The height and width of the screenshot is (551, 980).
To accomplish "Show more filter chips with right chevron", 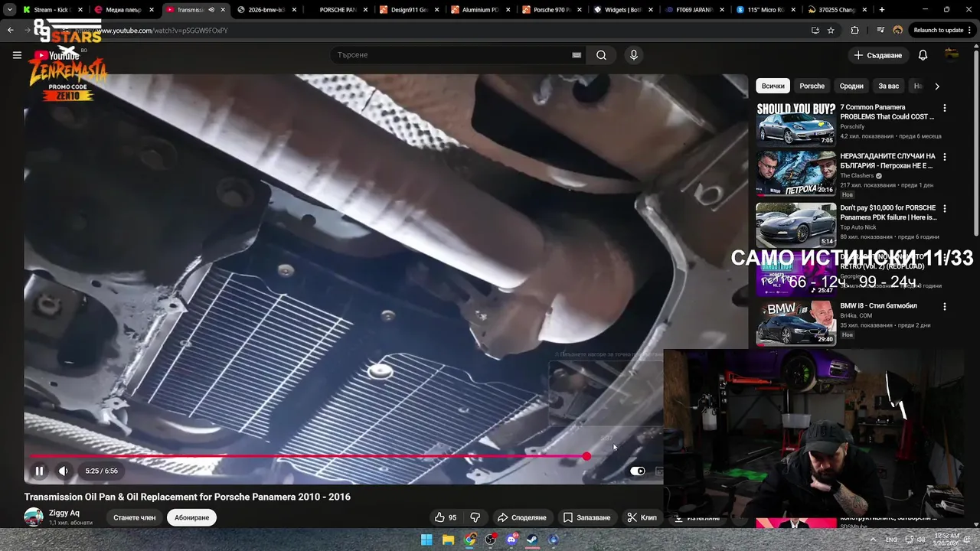I will [937, 86].
